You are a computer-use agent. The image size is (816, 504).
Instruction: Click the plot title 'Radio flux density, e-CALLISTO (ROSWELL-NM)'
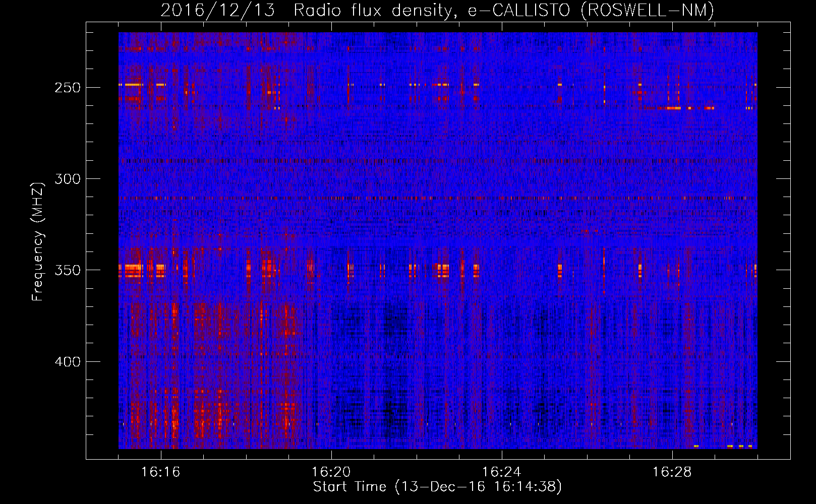click(x=504, y=11)
